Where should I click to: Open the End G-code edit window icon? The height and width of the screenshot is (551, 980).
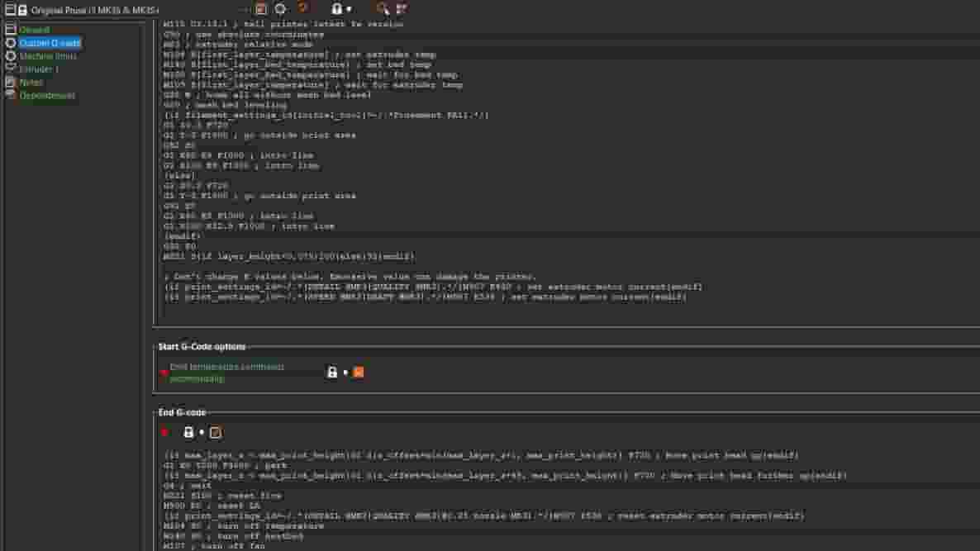tap(216, 432)
